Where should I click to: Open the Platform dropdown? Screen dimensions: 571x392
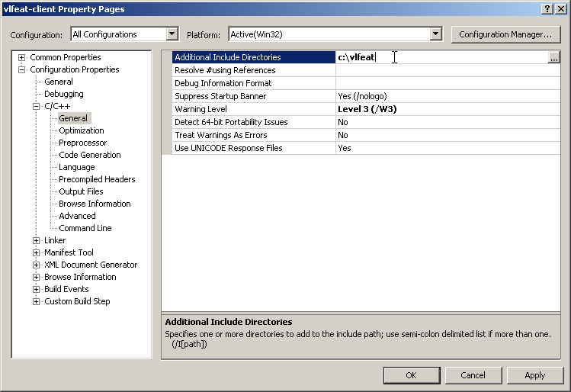(x=435, y=34)
